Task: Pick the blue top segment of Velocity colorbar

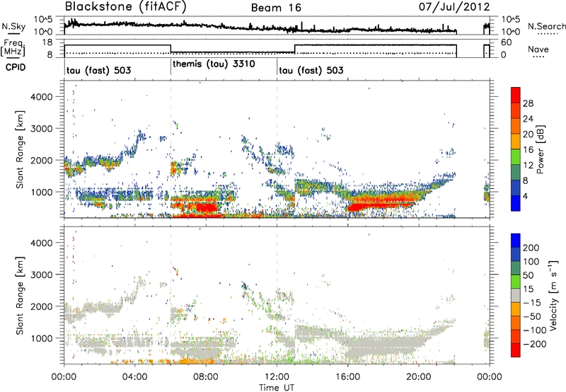Action: point(516,241)
